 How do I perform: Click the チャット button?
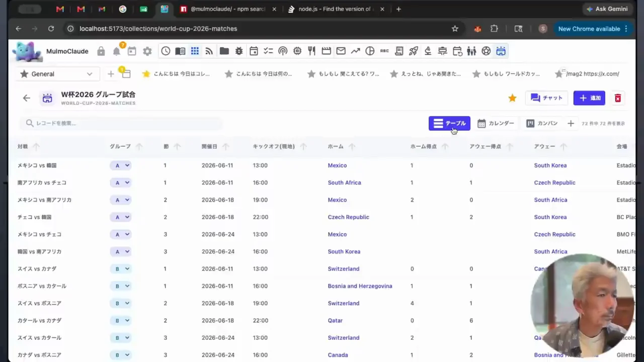546,98
